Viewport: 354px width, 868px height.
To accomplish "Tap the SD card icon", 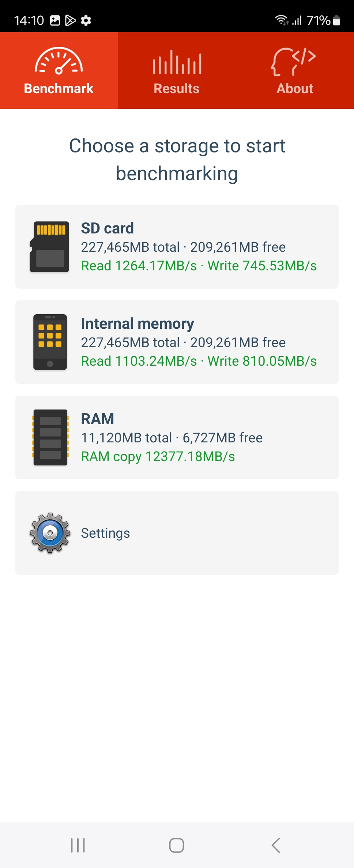I will (49, 247).
